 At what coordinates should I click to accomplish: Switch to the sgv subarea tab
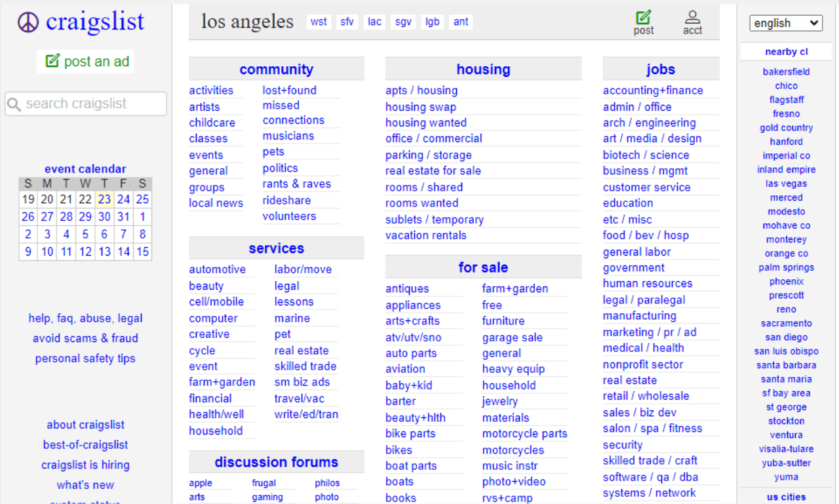tap(403, 22)
